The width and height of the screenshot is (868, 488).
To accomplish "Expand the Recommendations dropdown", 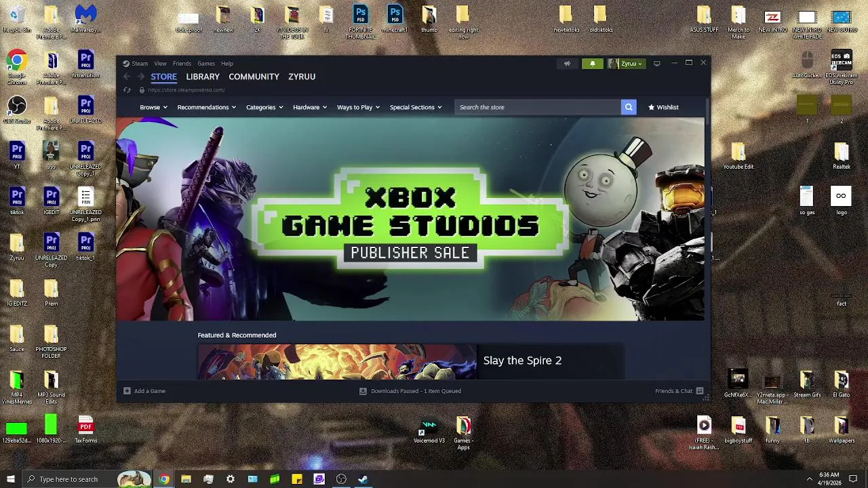I will click(206, 107).
